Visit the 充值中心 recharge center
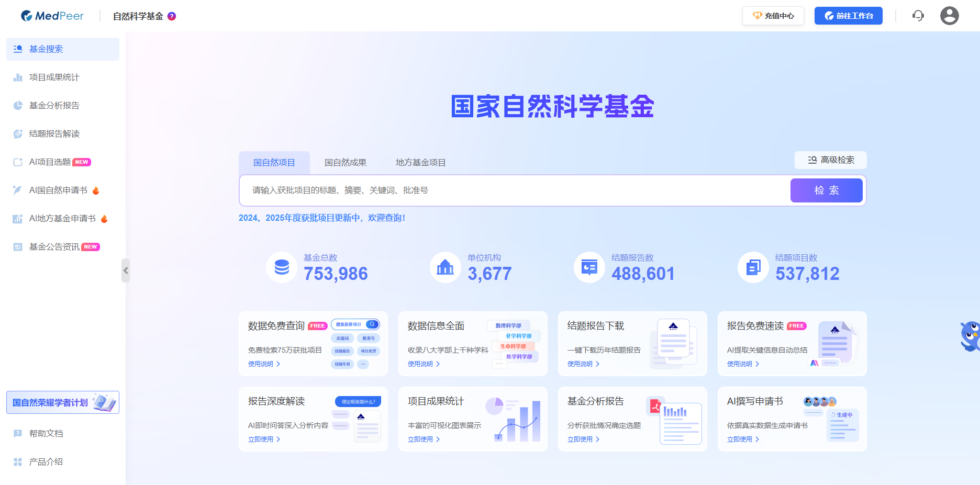This screenshot has width=980, height=485. click(773, 16)
